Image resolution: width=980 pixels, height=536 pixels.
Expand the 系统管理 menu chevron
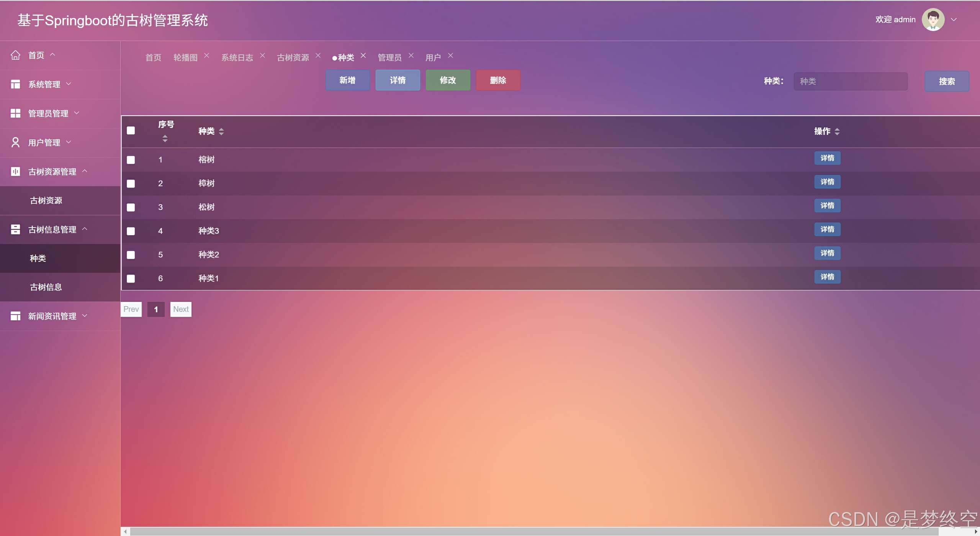coord(69,84)
